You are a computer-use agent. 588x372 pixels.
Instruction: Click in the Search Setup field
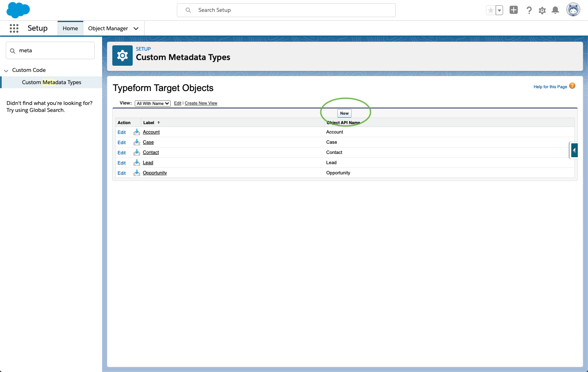click(x=286, y=10)
